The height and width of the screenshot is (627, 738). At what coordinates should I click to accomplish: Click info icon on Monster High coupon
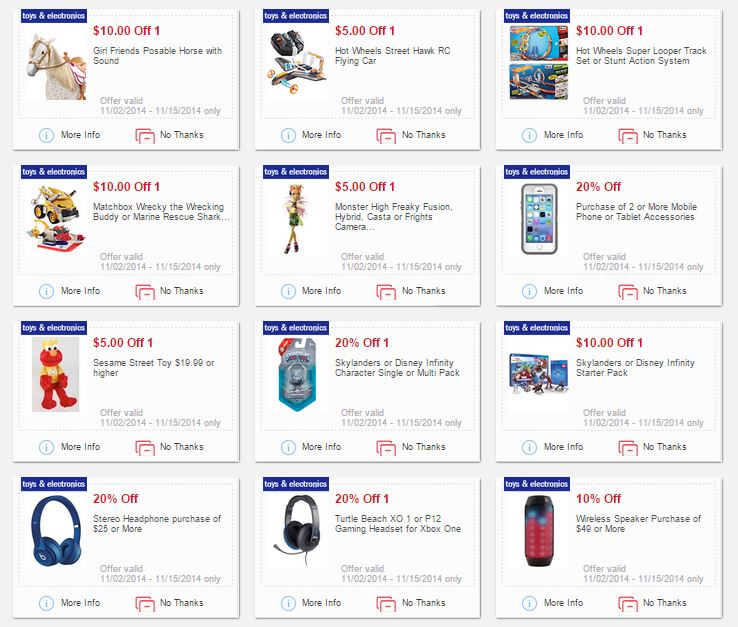click(x=288, y=291)
